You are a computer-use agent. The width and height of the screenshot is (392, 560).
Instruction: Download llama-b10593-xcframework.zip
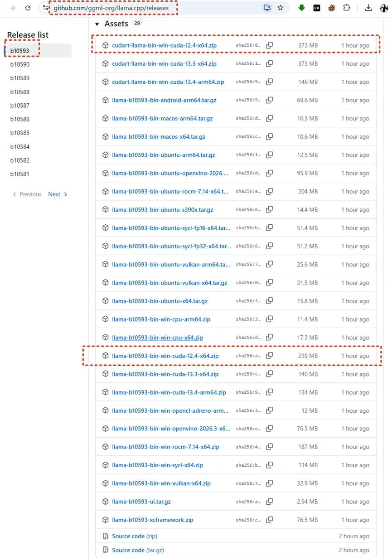click(152, 520)
